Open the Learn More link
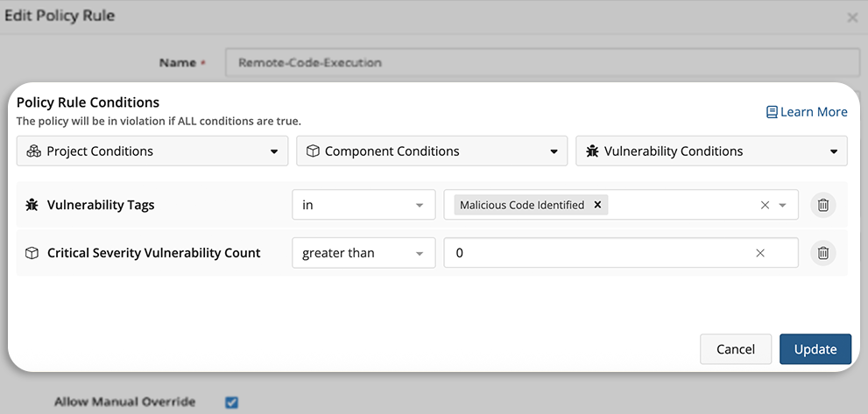Image resolution: width=868 pixels, height=414 pixels. coord(814,112)
